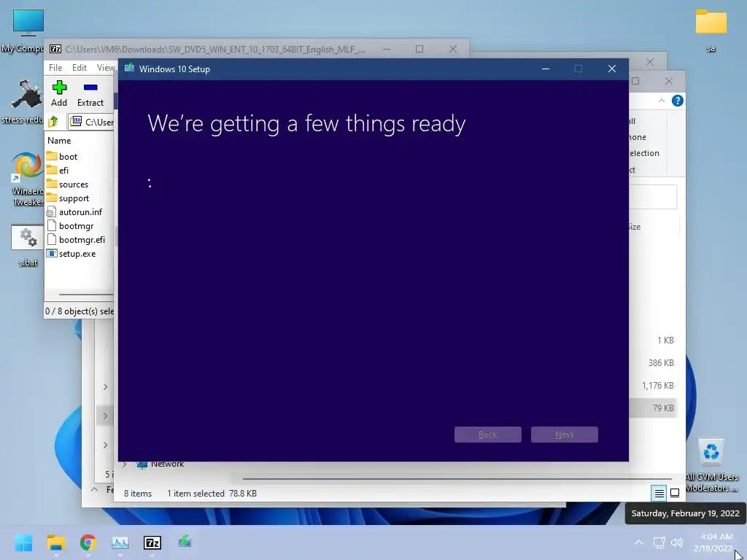Minimize the Windows 10 Setup window
The width and height of the screenshot is (747, 560).
pyautogui.click(x=546, y=69)
